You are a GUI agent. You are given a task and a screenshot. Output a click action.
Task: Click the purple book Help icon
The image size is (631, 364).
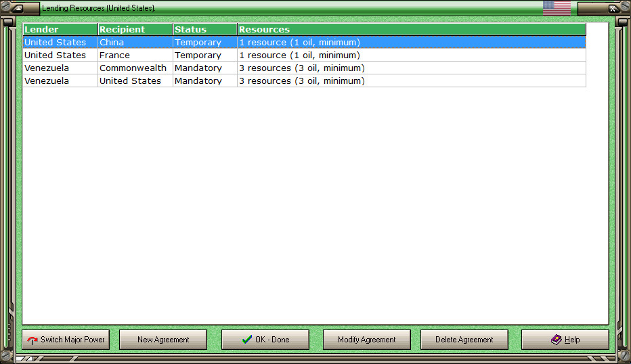[x=556, y=340]
